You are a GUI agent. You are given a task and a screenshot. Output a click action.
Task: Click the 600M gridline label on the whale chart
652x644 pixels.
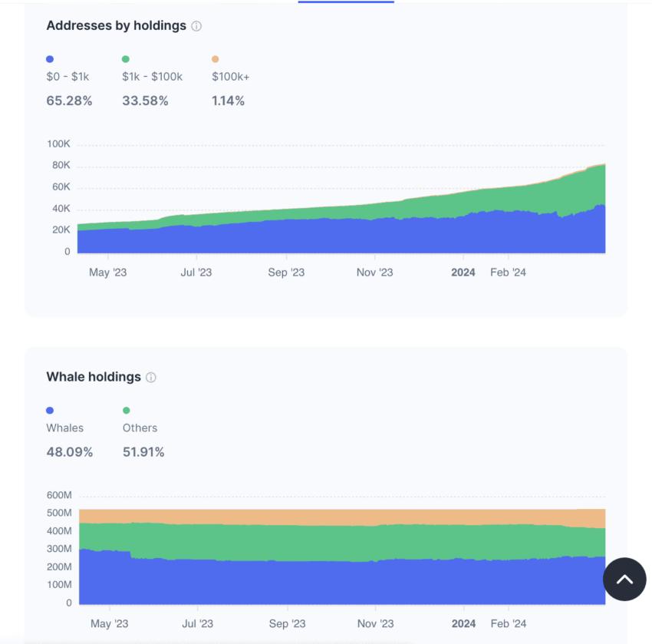(59, 495)
